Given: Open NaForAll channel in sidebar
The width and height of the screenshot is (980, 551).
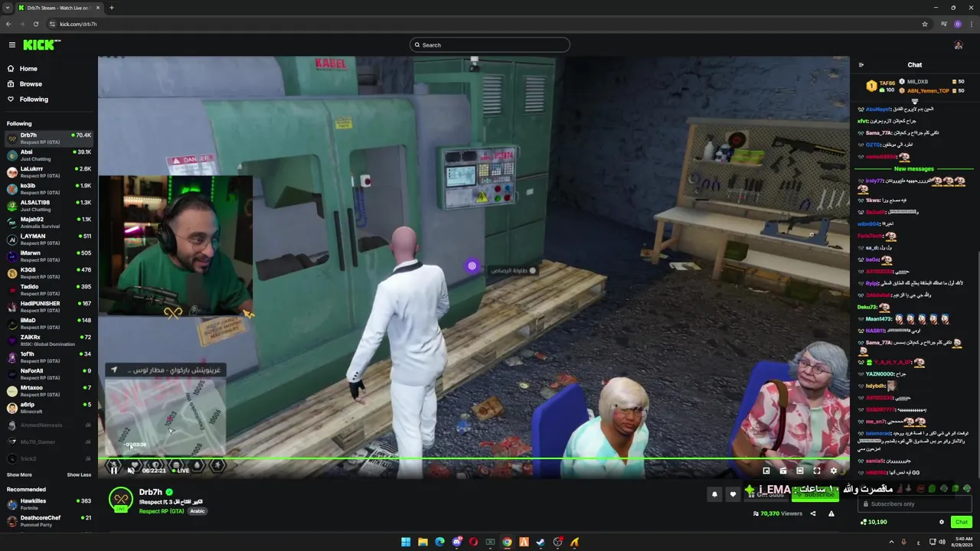Looking at the screenshot, I should (x=49, y=374).
